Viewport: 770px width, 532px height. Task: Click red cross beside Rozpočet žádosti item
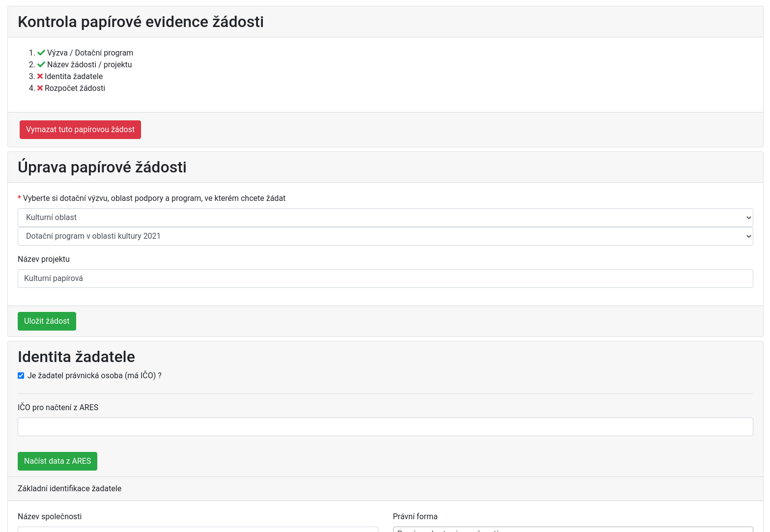[x=40, y=88]
